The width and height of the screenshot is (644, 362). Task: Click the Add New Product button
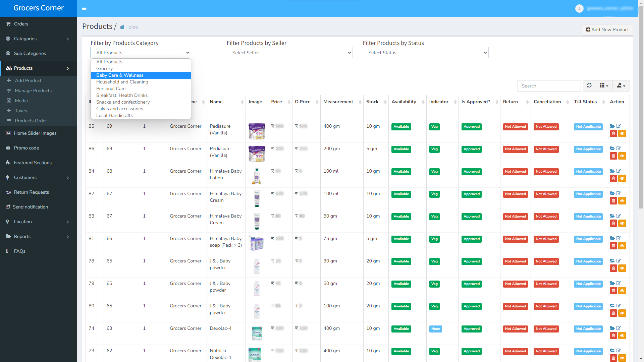point(607,29)
